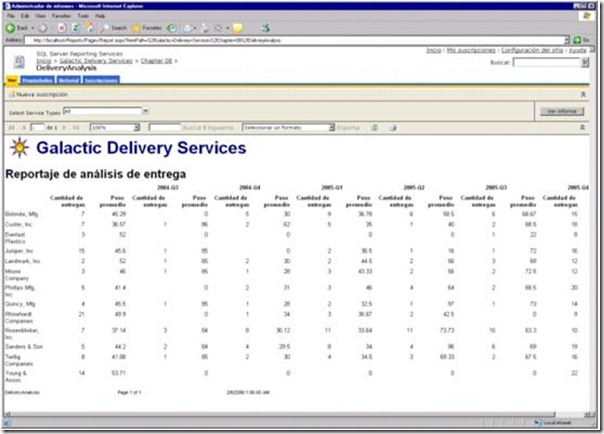The height and width of the screenshot is (434, 604).
Task: Open the Edit menu
Action: click(x=25, y=16)
